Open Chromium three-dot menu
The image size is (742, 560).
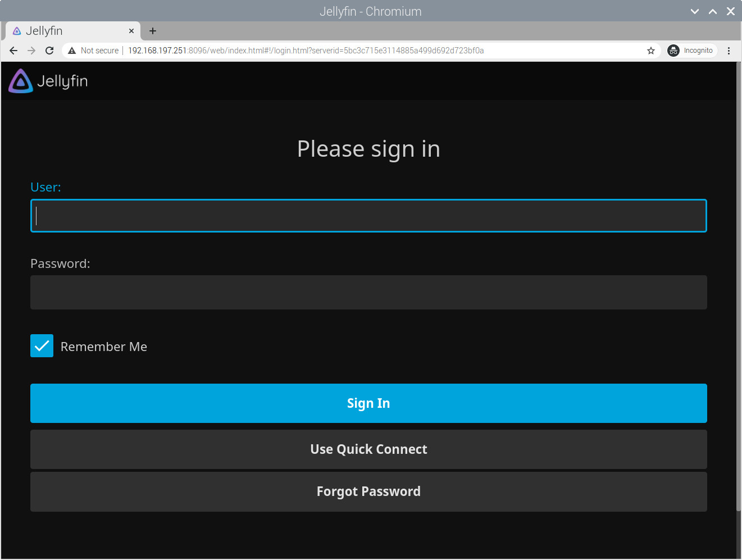(729, 51)
